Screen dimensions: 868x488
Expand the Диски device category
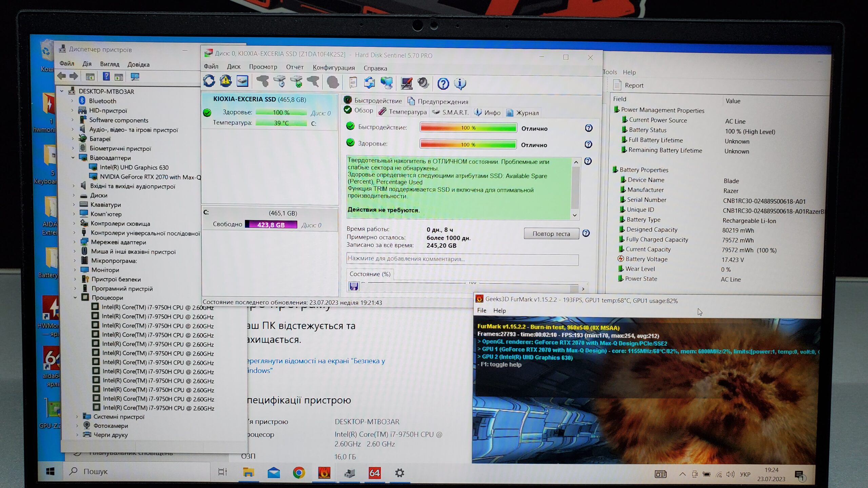[74, 195]
